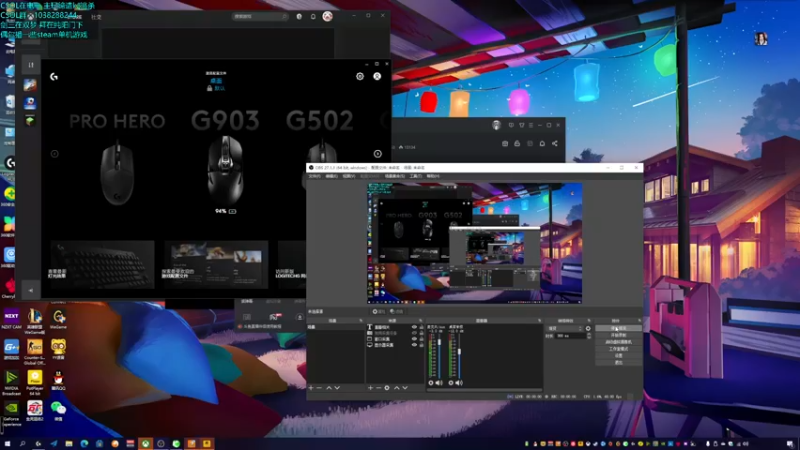The height and width of the screenshot is (450, 800).
Task: Click 启动虚拟摄像机 virtual camera button
Action: [x=618, y=342]
